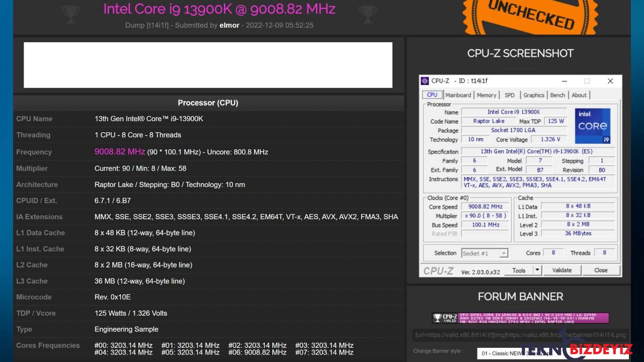Click the Technology field 10 nm in CPU-Z
This screenshot has height=362, width=644.
click(x=475, y=140)
